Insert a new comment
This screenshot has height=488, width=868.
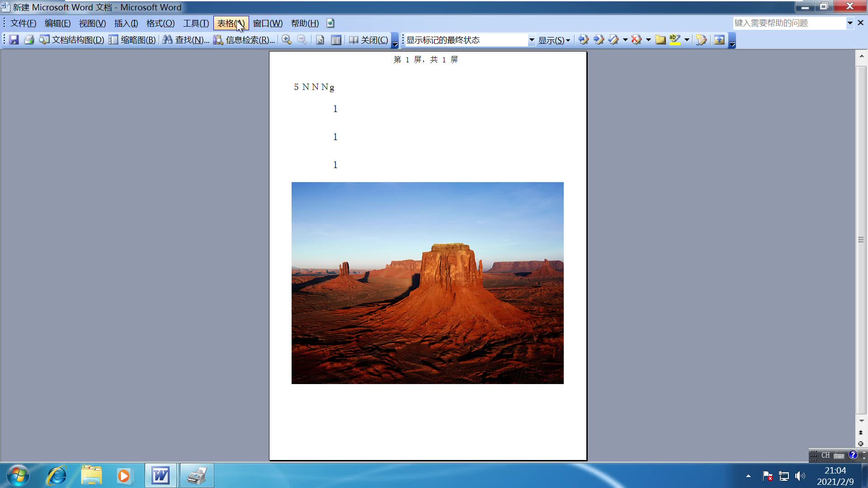[660, 40]
